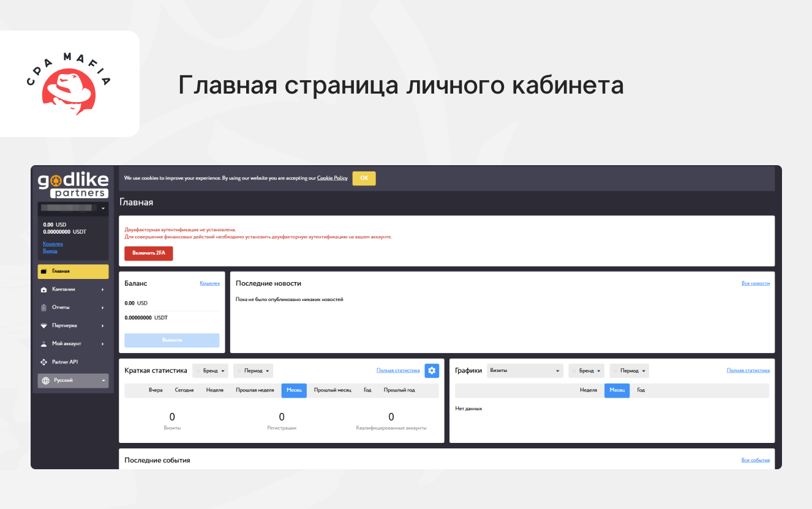This screenshot has height=509, width=812.
Task: Click the Нет данных text
Action: coord(468,408)
